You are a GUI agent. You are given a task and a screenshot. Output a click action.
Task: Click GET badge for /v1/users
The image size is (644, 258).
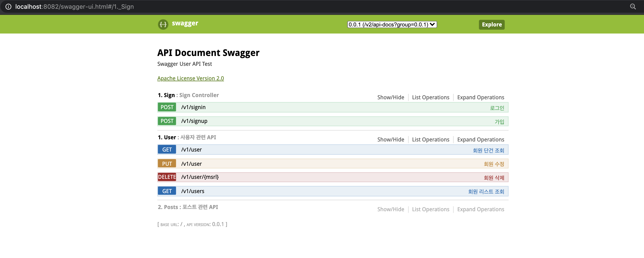pos(167,191)
